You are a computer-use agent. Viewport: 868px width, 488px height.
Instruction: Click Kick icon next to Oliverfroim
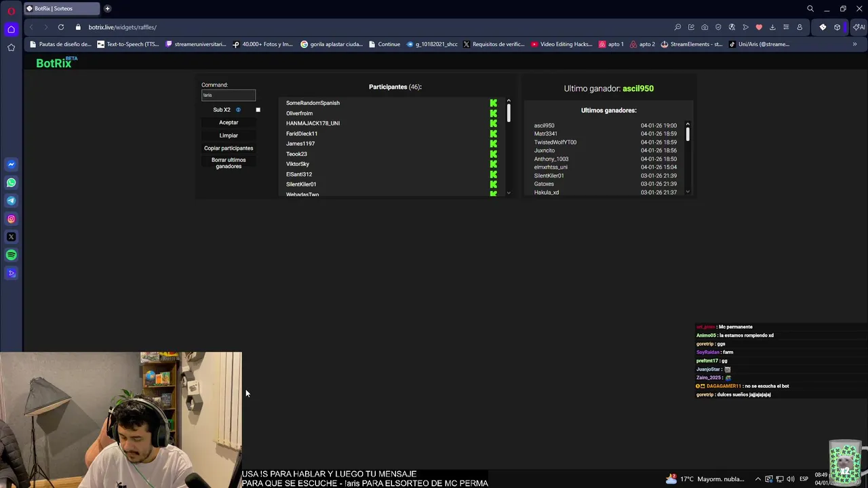(494, 113)
